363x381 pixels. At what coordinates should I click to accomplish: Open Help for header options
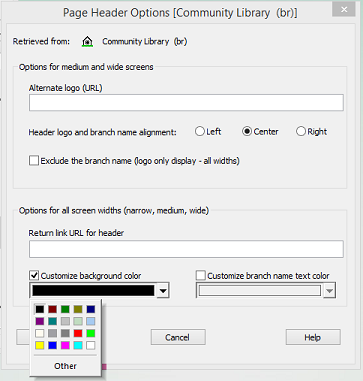click(x=313, y=337)
